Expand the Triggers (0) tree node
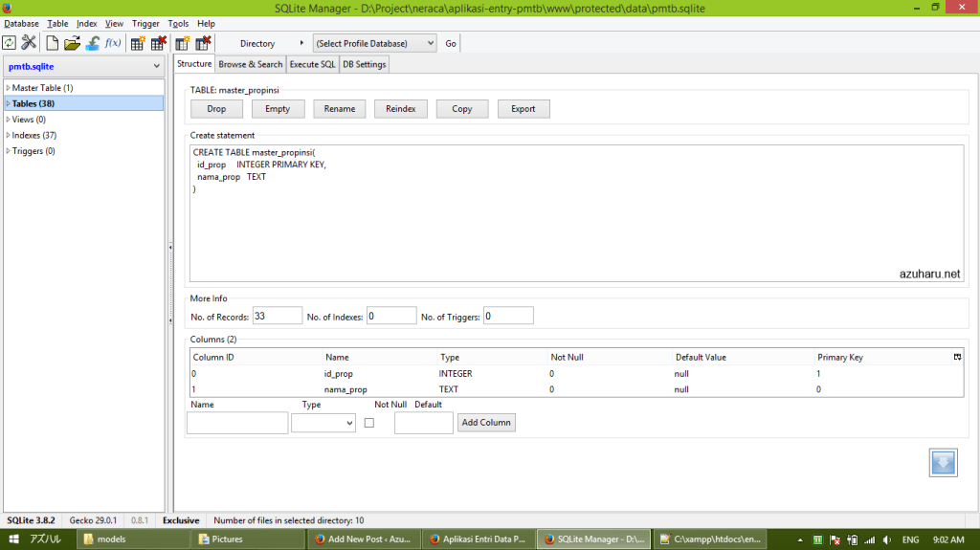The width and height of the screenshot is (980, 550). tap(8, 150)
